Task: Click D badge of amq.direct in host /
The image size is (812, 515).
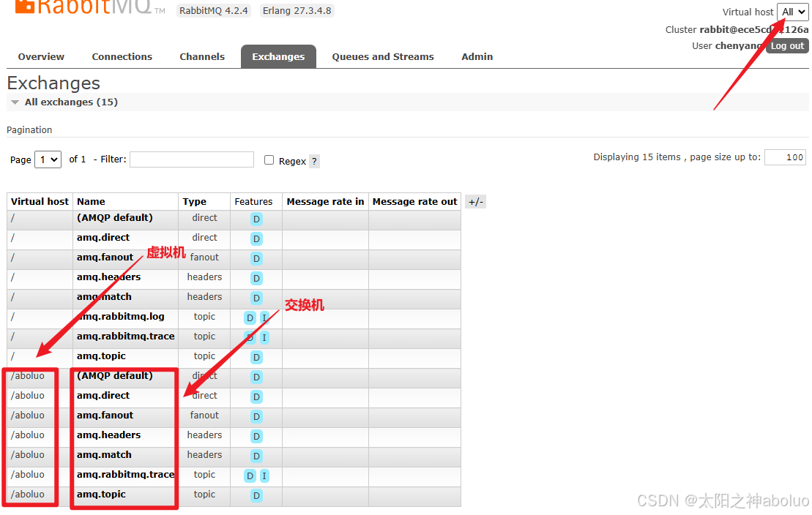Action: coord(256,239)
